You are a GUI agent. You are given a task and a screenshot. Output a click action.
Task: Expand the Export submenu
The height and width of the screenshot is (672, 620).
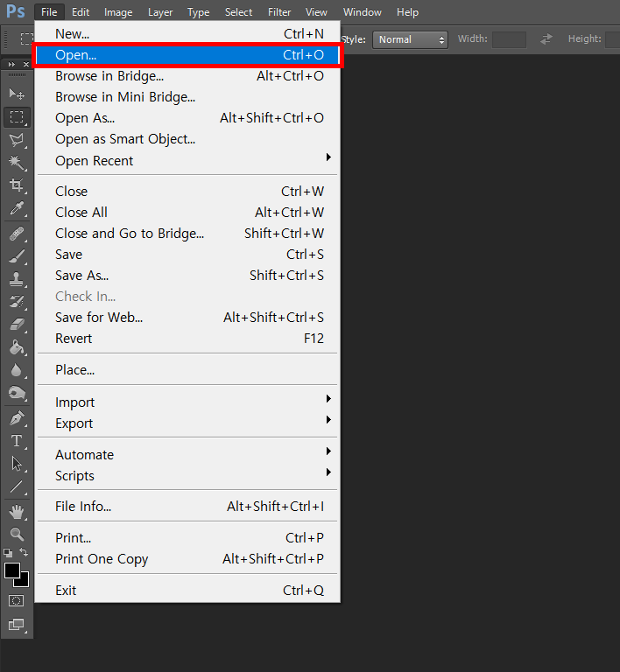point(187,423)
